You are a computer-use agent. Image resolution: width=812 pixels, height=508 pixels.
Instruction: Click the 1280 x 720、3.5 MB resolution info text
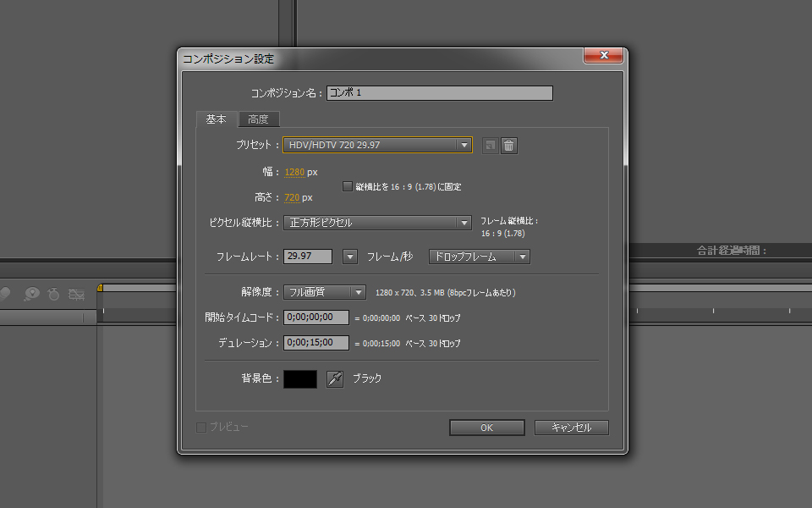[x=446, y=293]
